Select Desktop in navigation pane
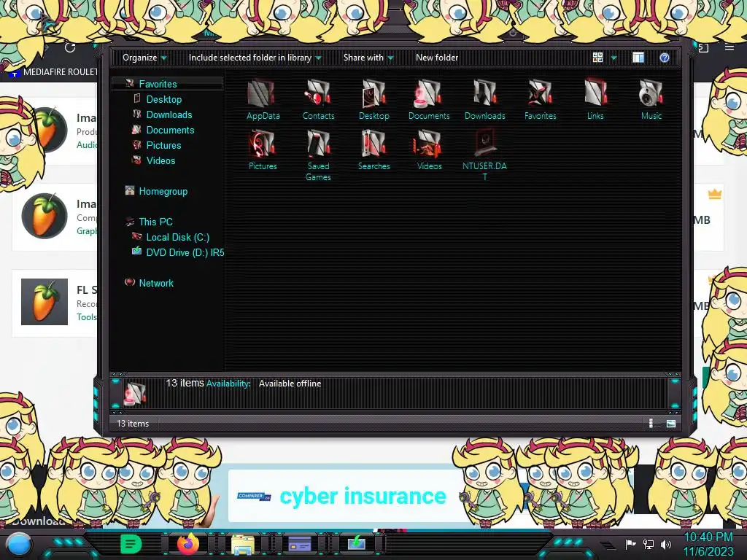This screenshot has width=747, height=560. coord(164,99)
